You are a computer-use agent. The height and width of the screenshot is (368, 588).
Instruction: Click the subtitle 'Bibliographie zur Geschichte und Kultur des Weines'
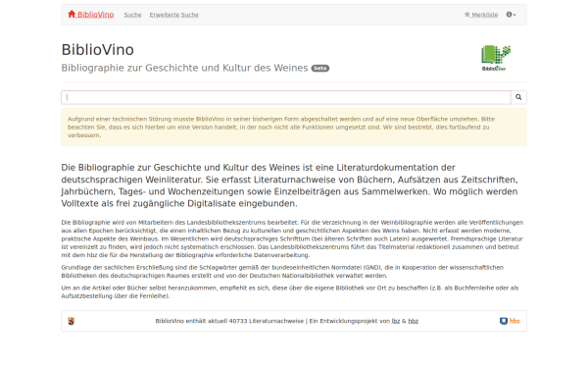(184, 68)
